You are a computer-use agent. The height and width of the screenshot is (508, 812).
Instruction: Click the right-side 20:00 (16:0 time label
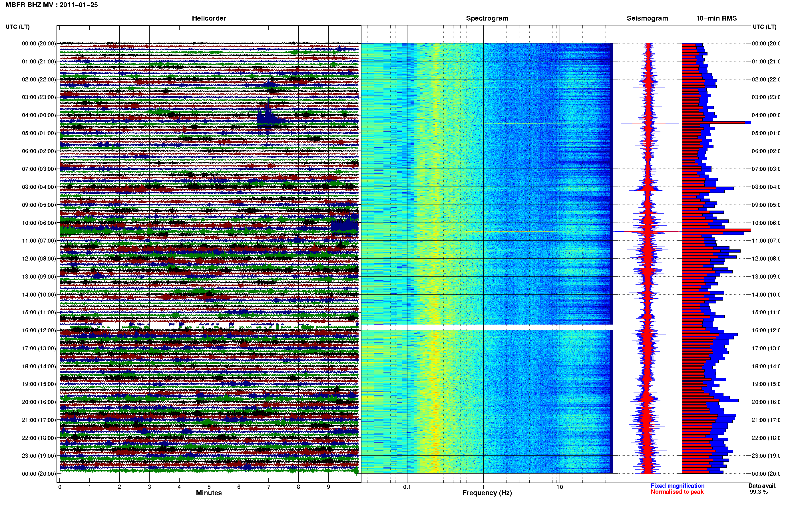tap(765, 402)
